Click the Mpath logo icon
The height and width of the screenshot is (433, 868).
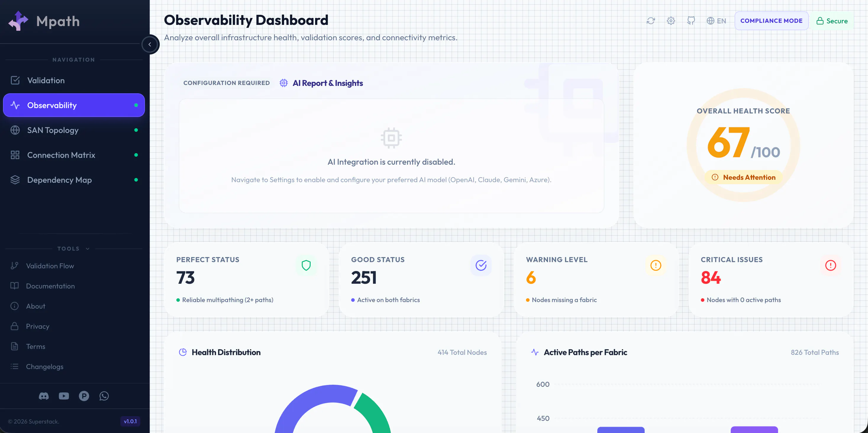point(18,21)
